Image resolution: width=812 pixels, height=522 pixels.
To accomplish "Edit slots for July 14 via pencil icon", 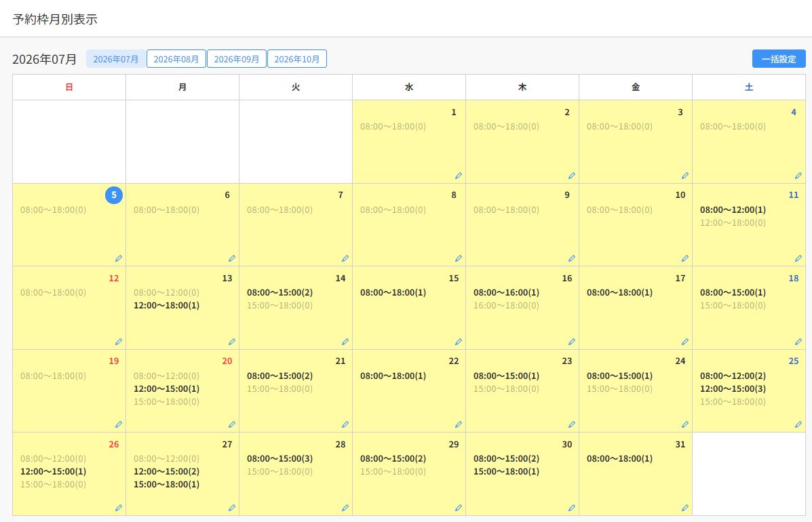I will (x=345, y=342).
